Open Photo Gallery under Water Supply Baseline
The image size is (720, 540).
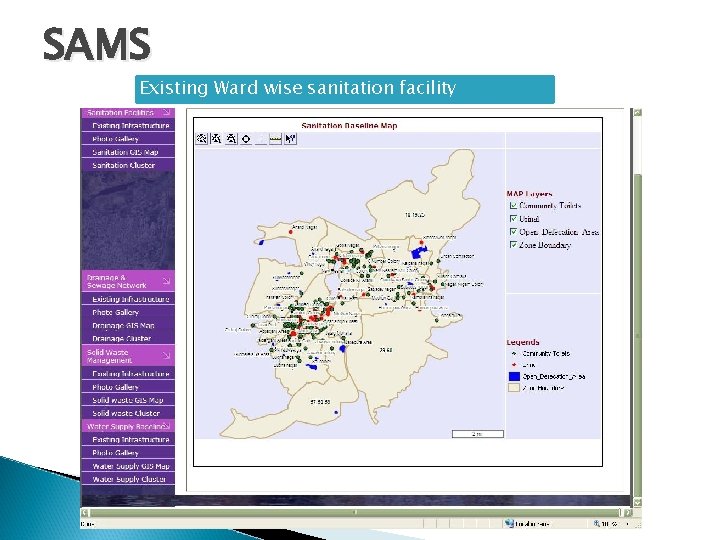coord(128,453)
